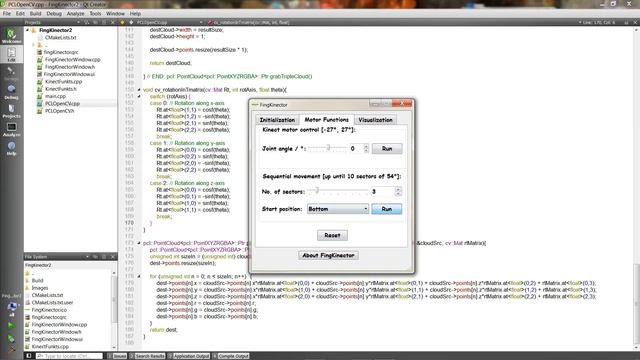The width and height of the screenshot is (640, 360).
Task: Switch to Initialization tab in FingKinector
Action: coord(277,120)
